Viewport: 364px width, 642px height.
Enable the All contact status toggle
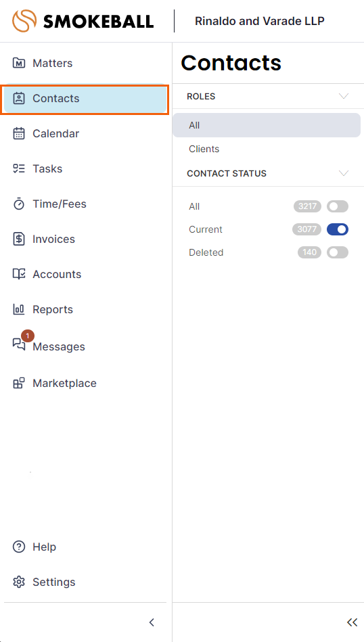[x=338, y=206]
